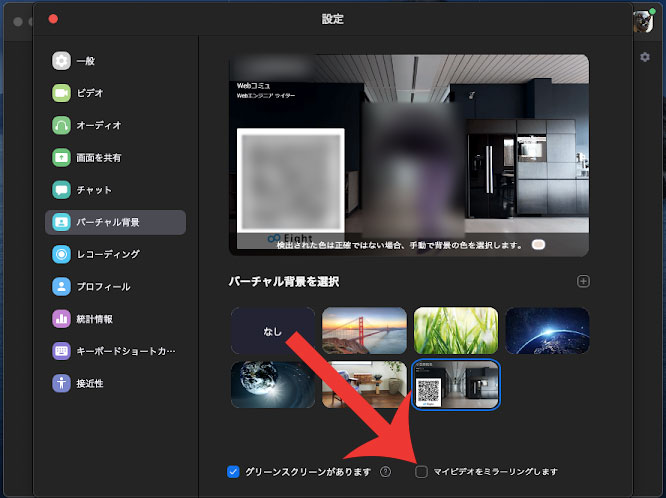Open the オーディオ headphone icon
Viewport: 666px width, 498px height.
(x=61, y=125)
